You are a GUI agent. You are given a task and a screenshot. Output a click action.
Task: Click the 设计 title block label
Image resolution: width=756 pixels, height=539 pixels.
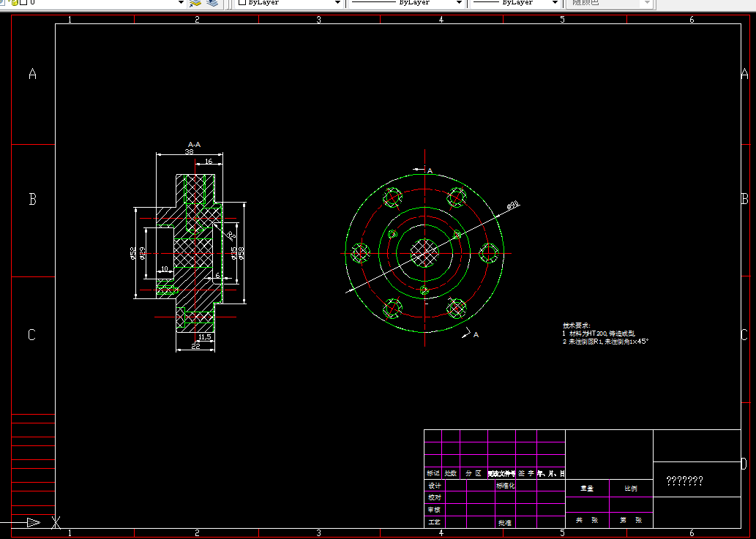(x=435, y=486)
